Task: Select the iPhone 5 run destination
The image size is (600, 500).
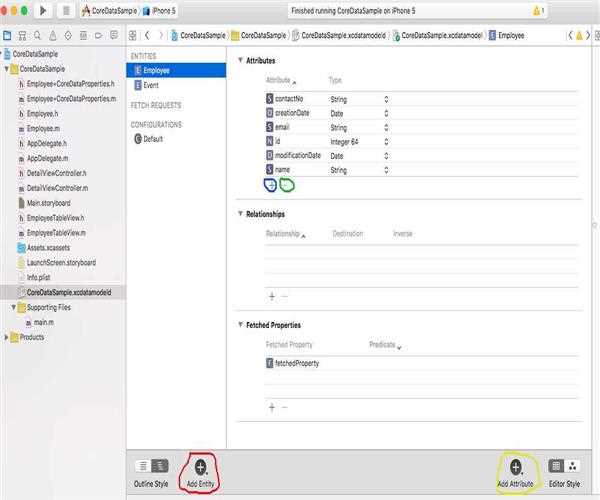Action: 161,11
